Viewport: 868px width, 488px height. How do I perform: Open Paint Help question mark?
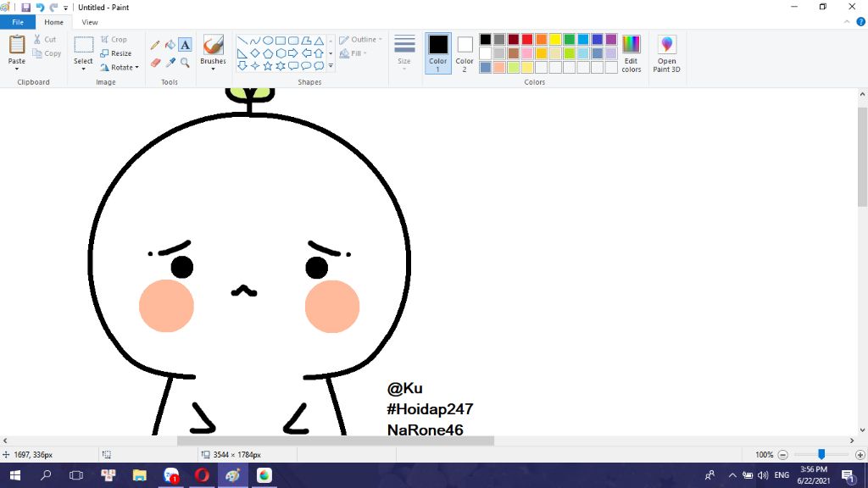click(861, 21)
